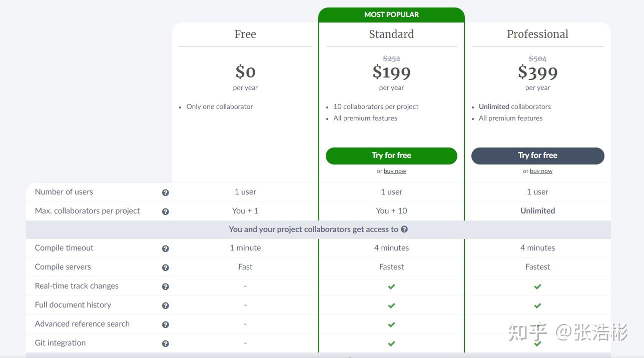Click help icon beside Number of users

[165, 192]
